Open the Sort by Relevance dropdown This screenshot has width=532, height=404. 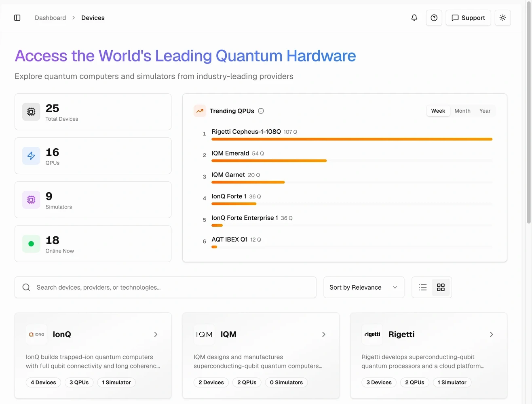364,287
